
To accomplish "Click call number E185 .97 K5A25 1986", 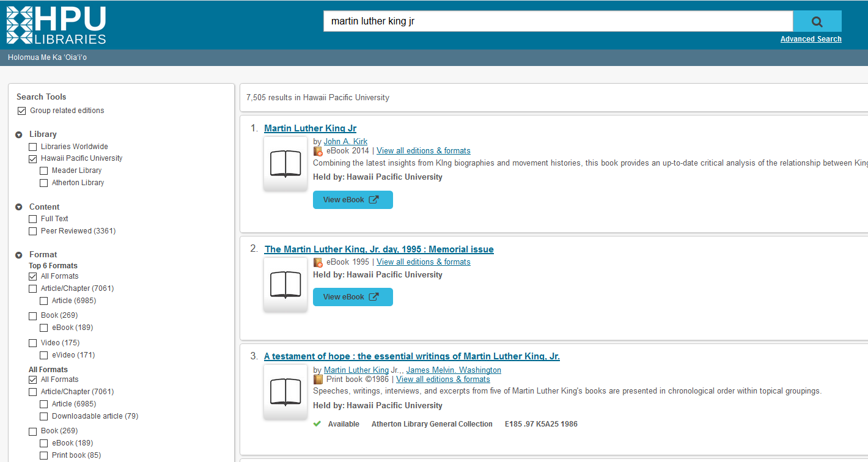I will [x=541, y=424].
